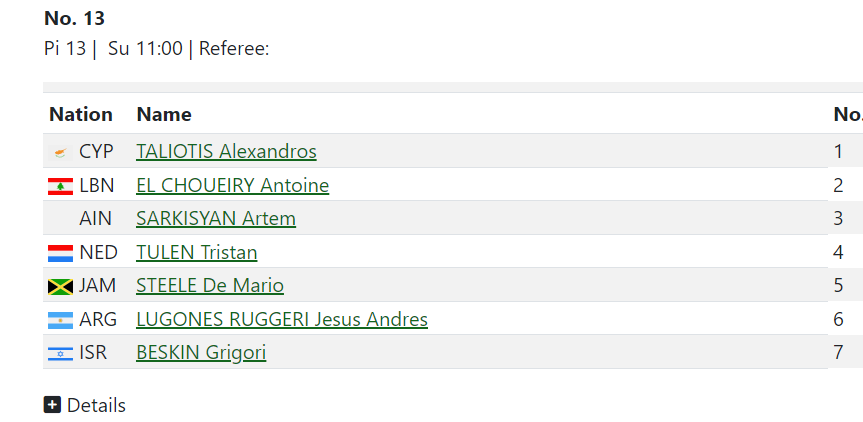The width and height of the screenshot is (863, 422).
Task: Click the No. column header
Action: tap(847, 114)
